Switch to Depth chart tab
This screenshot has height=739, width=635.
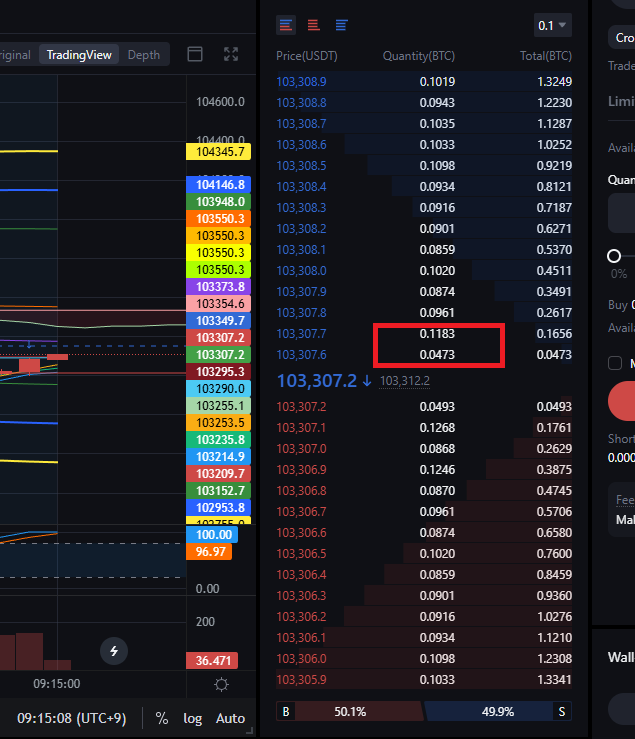(x=144, y=55)
